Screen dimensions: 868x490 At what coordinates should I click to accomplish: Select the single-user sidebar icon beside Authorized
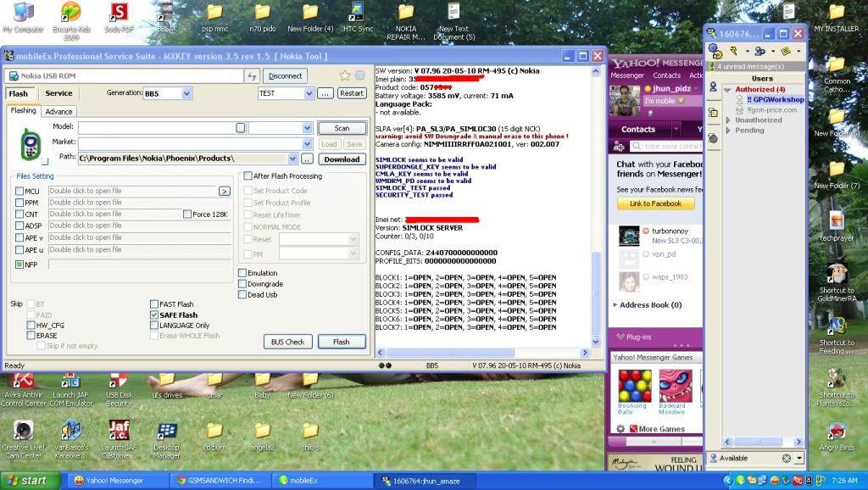713,87
